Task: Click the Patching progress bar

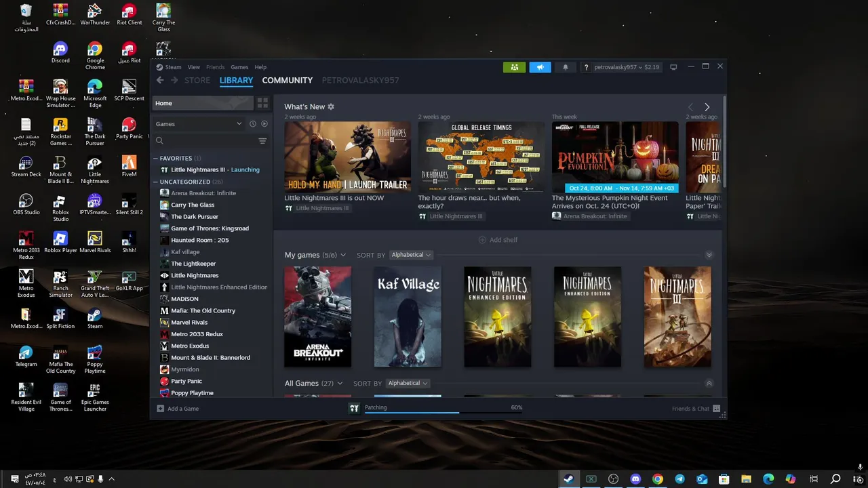Action: [443, 411]
